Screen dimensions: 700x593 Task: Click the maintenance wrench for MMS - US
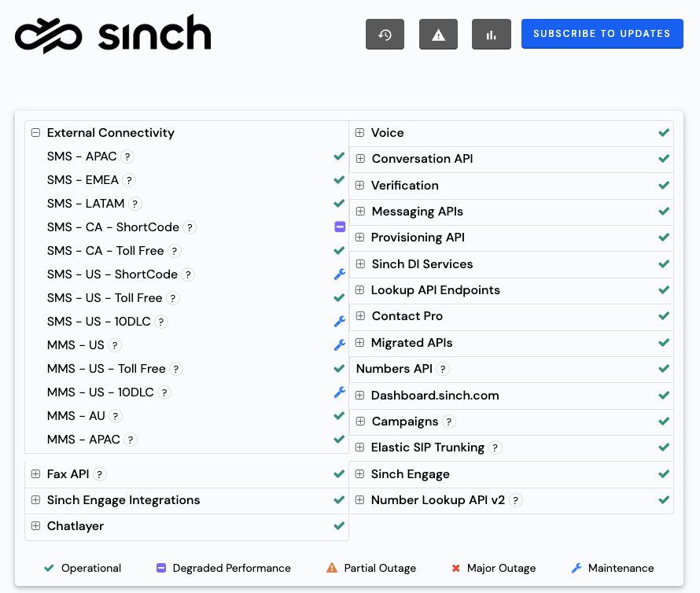point(340,344)
